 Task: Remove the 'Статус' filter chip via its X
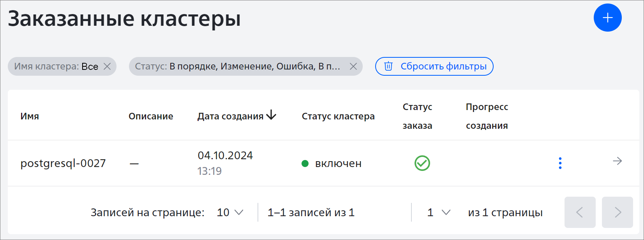[x=353, y=66]
